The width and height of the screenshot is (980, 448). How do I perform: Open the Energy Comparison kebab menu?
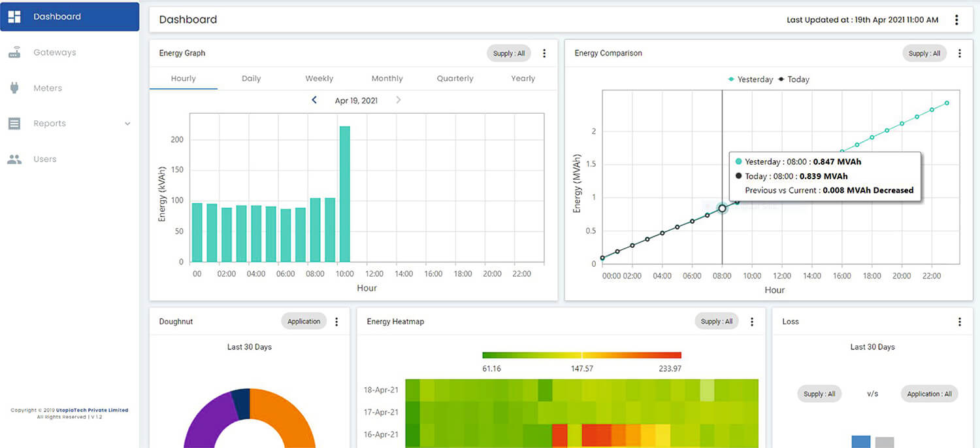tap(959, 53)
